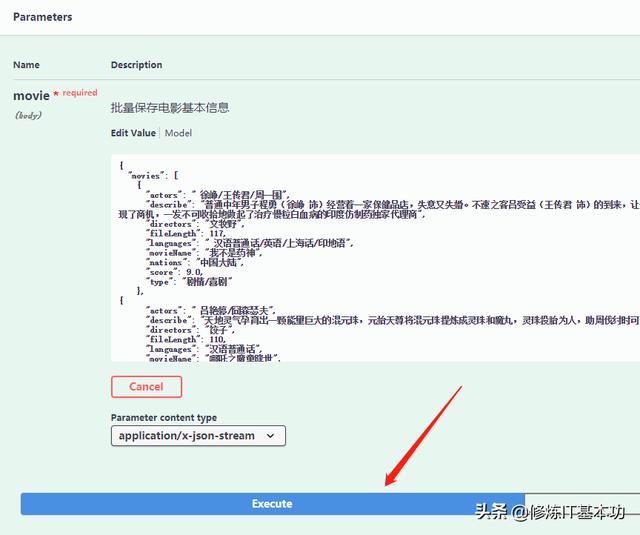Click the "languages": "汉语普通话" line
Viewport: 640px width, 535px height.
[204, 349]
